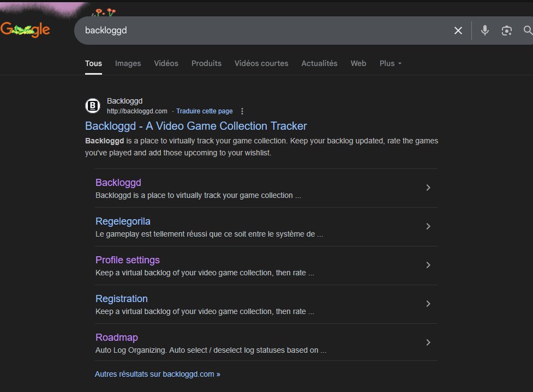533x392 pixels.
Task: Open the Produits tab
Action: click(x=206, y=64)
